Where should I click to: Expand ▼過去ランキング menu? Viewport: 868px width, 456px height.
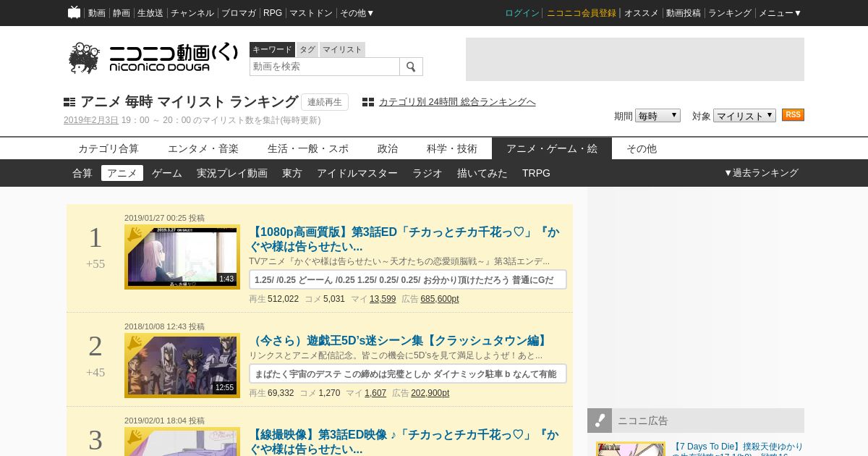761,173
